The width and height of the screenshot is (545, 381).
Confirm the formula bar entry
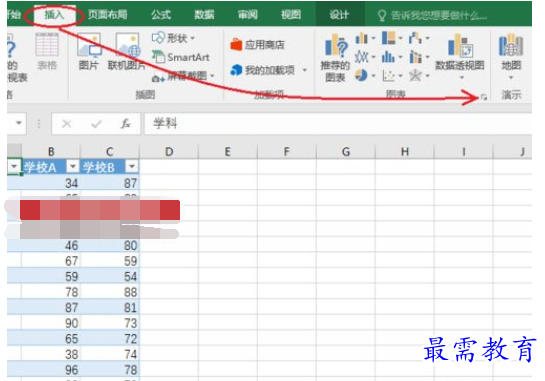96,123
